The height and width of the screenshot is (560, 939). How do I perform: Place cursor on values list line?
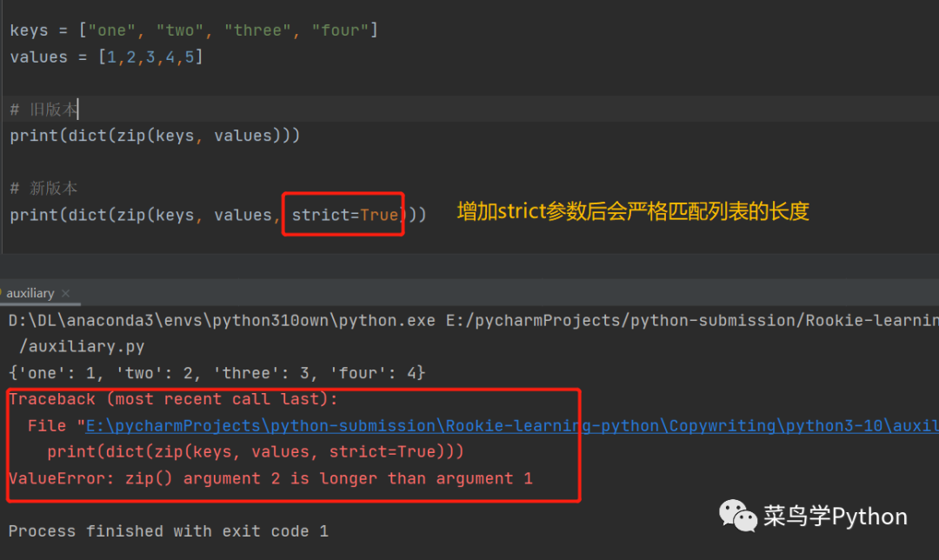pyautogui.click(x=106, y=57)
